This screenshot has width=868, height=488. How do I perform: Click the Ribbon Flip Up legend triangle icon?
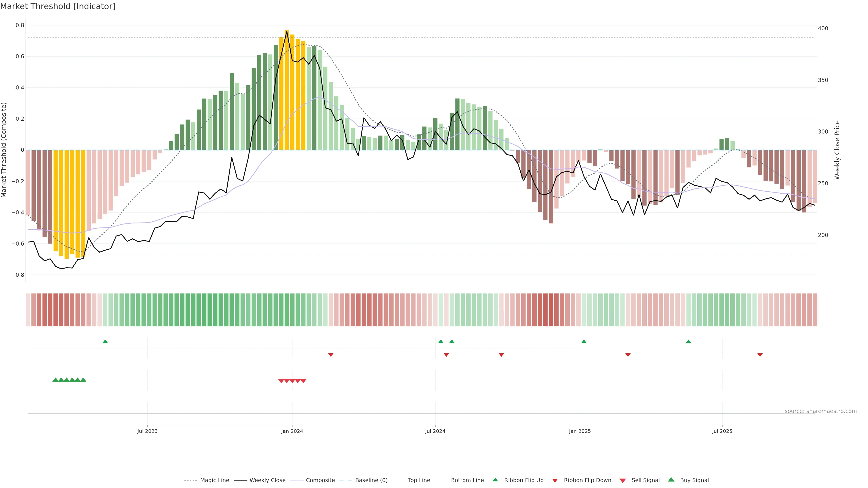495,480
